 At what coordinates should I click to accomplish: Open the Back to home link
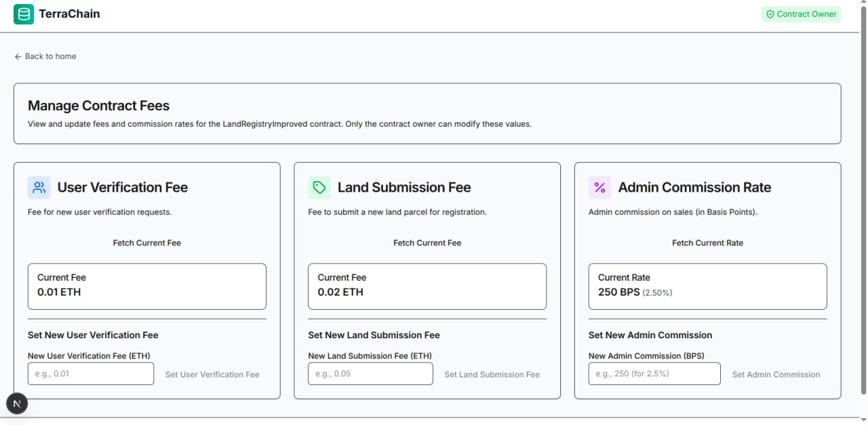pos(51,56)
